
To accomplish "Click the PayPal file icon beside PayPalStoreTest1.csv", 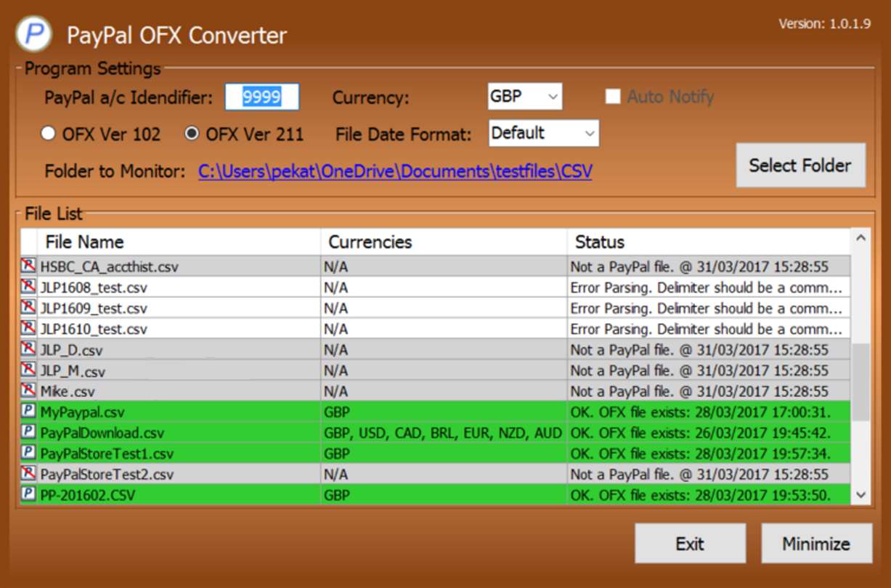I will point(28,453).
